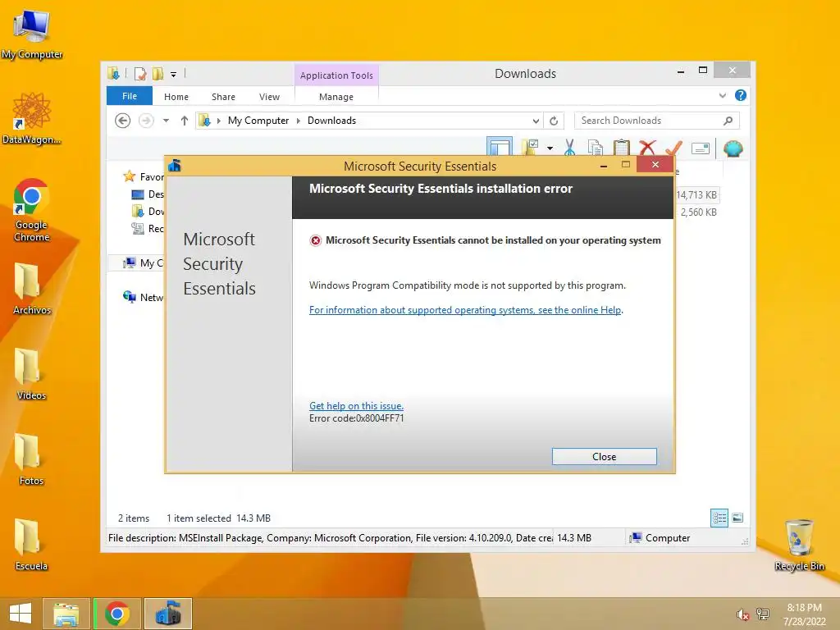The image size is (840, 630).
Task: Open the My Computer desktop icon
Action: (x=32, y=34)
